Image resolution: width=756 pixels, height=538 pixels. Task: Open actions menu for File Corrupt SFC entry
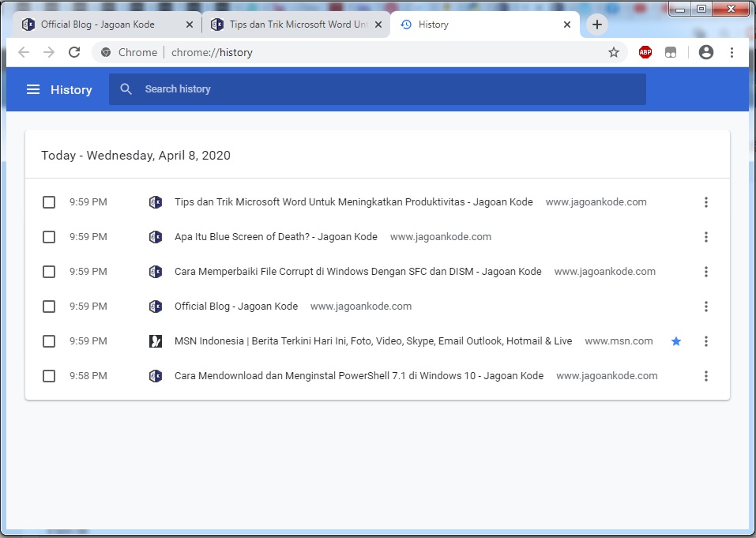[706, 272]
